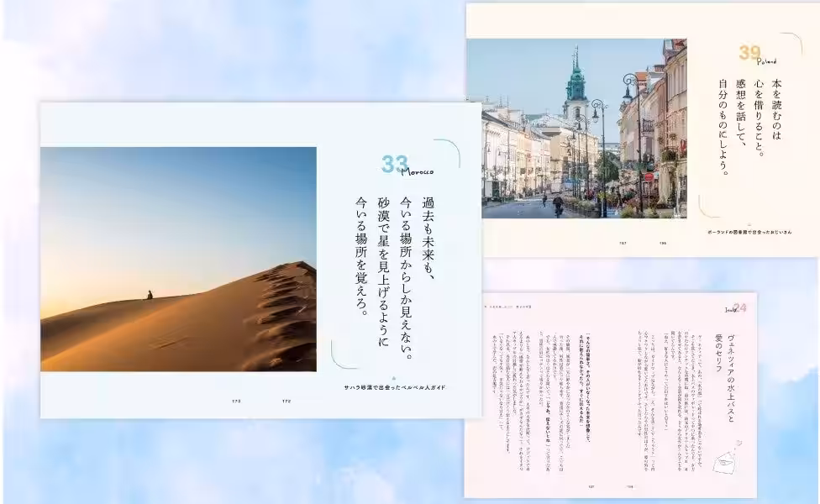Click the heart doodles above the envelope
Screen dimensions: 820x504
click(738, 443)
